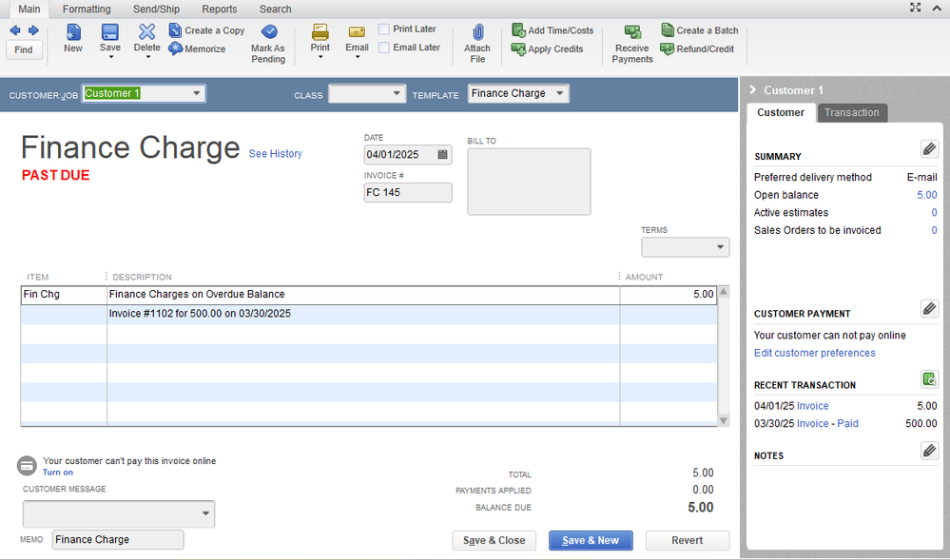Click the Email envelope icon

tap(357, 32)
